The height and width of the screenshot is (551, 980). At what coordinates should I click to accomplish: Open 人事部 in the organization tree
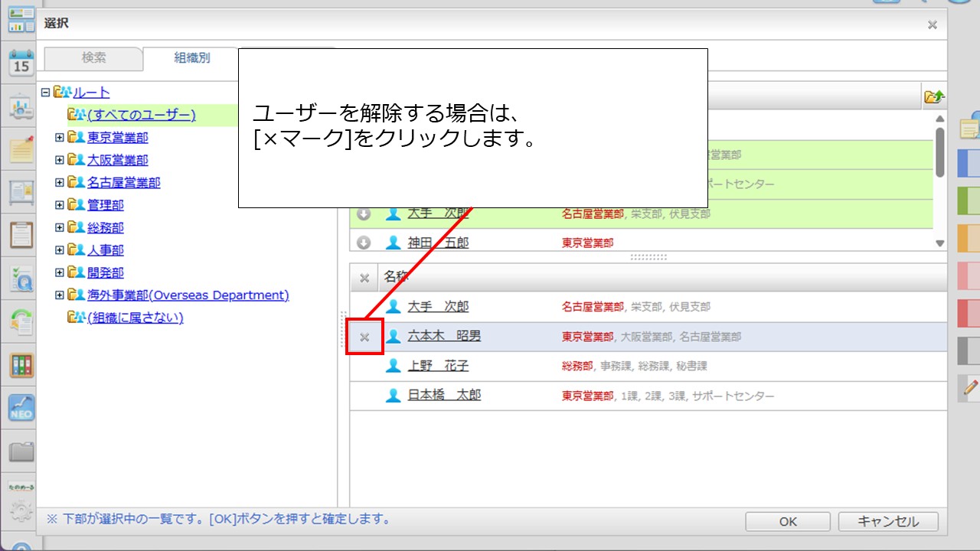(105, 250)
